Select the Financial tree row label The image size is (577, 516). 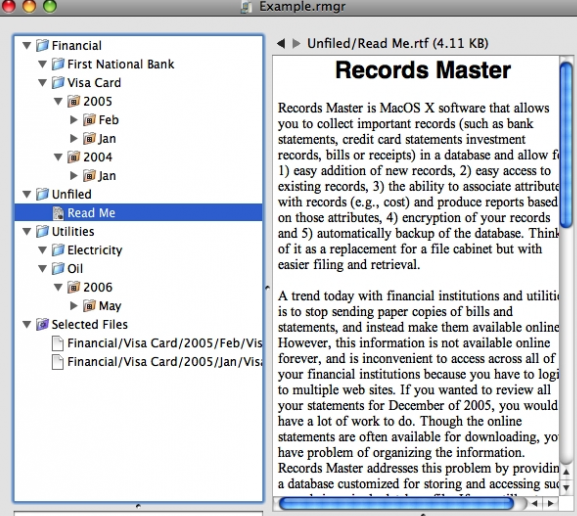pyautogui.click(x=77, y=46)
